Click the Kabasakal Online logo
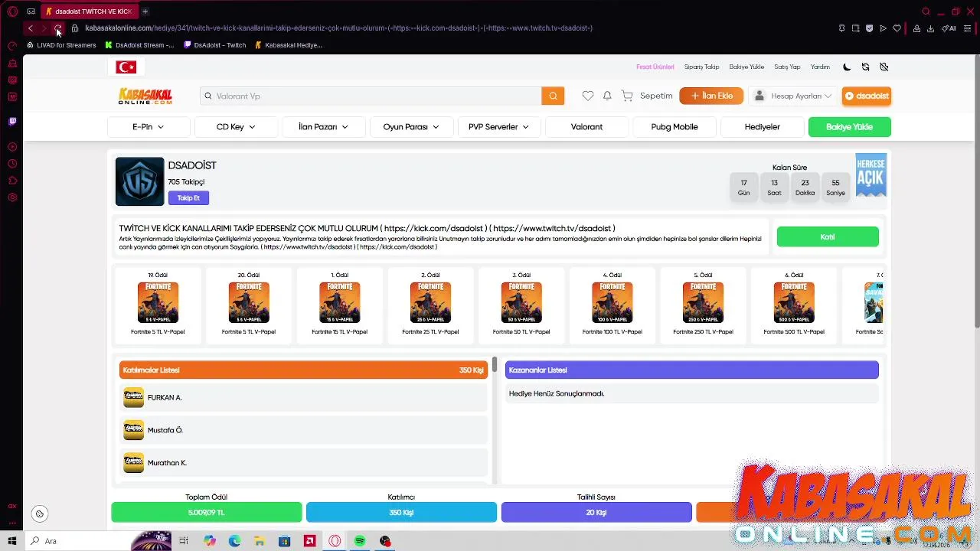The width and height of the screenshot is (980, 551). [145, 96]
